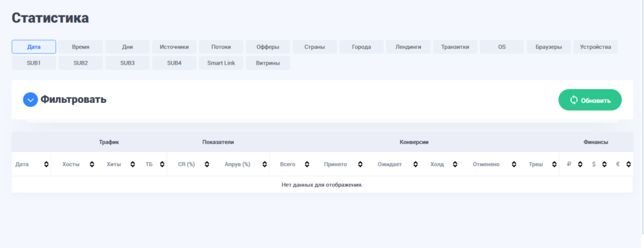Select the Smart Link tab
The height and width of the screenshot is (248, 644).
coord(221,63)
